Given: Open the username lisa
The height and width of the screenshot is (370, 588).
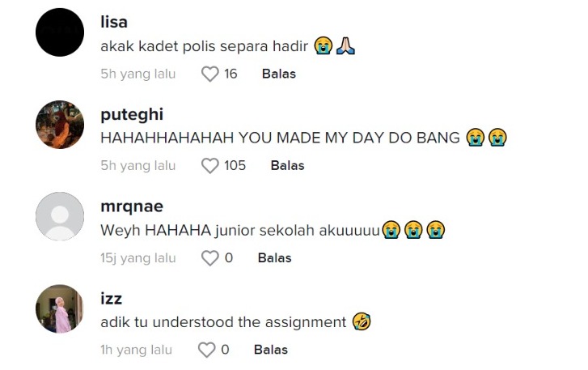Looking at the screenshot, I should 114,22.
